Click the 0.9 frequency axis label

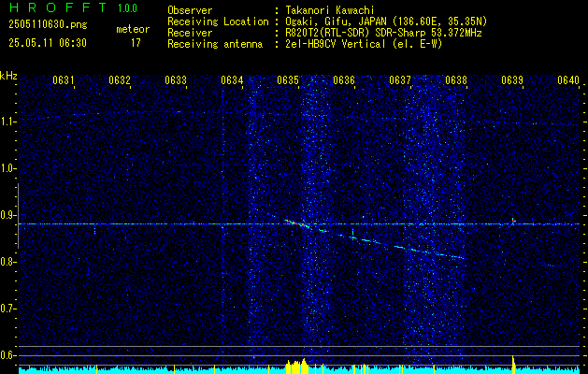[x=7, y=215]
